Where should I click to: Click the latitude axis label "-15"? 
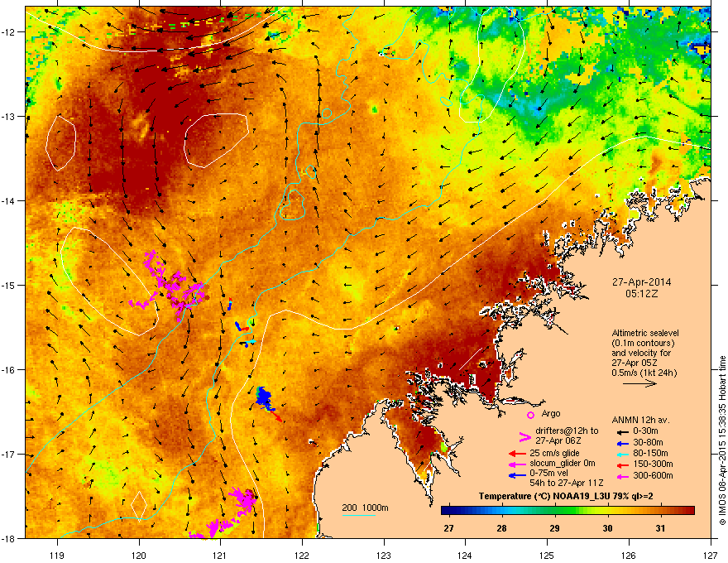click(8, 285)
